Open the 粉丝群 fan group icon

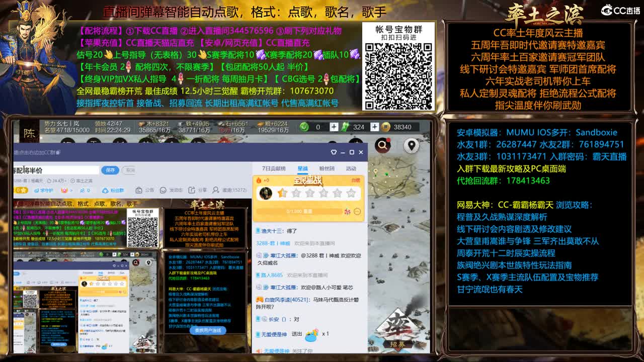(105, 191)
